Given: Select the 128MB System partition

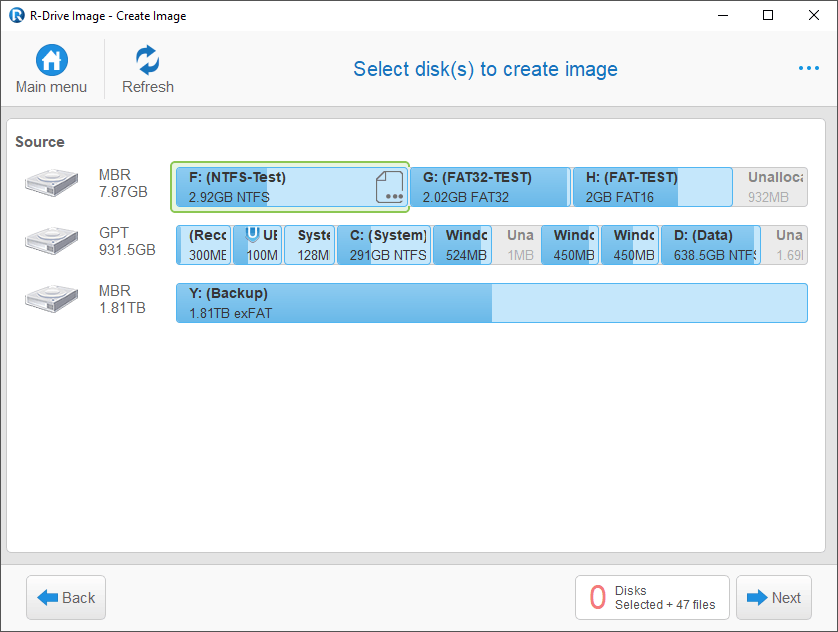Looking at the screenshot, I should pos(309,245).
